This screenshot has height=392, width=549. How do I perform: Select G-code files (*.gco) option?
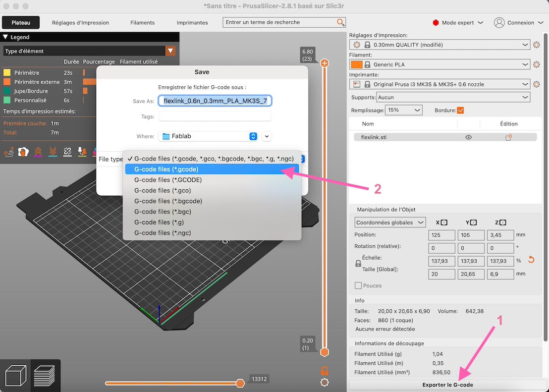(x=212, y=191)
